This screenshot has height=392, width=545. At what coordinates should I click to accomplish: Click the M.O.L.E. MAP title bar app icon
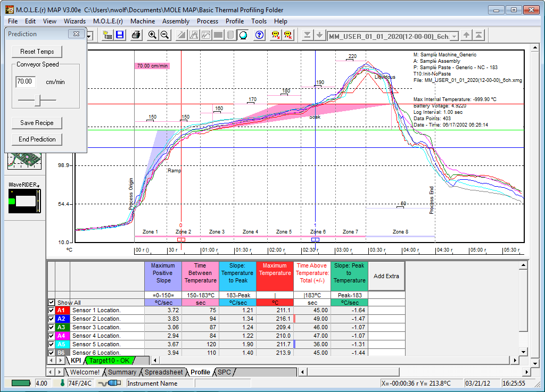(x=10, y=10)
